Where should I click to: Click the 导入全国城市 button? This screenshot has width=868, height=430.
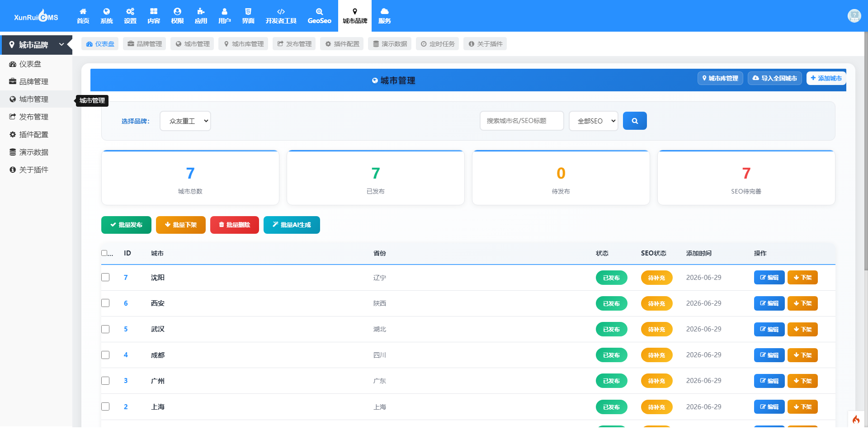[x=774, y=78]
